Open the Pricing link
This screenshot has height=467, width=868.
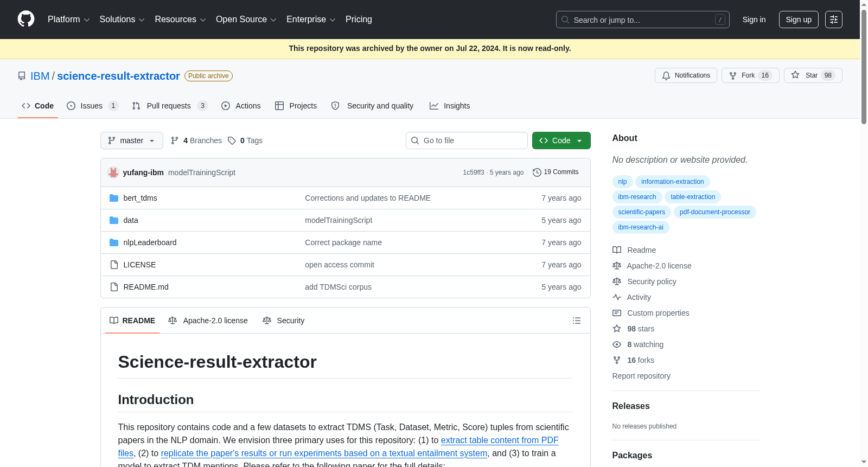coord(359,20)
